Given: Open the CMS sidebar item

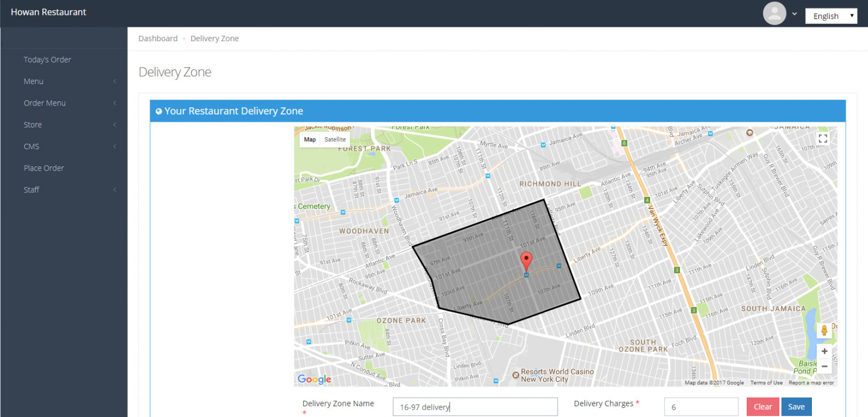Looking at the screenshot, I should pyautogui.click(x=32, y=146).
